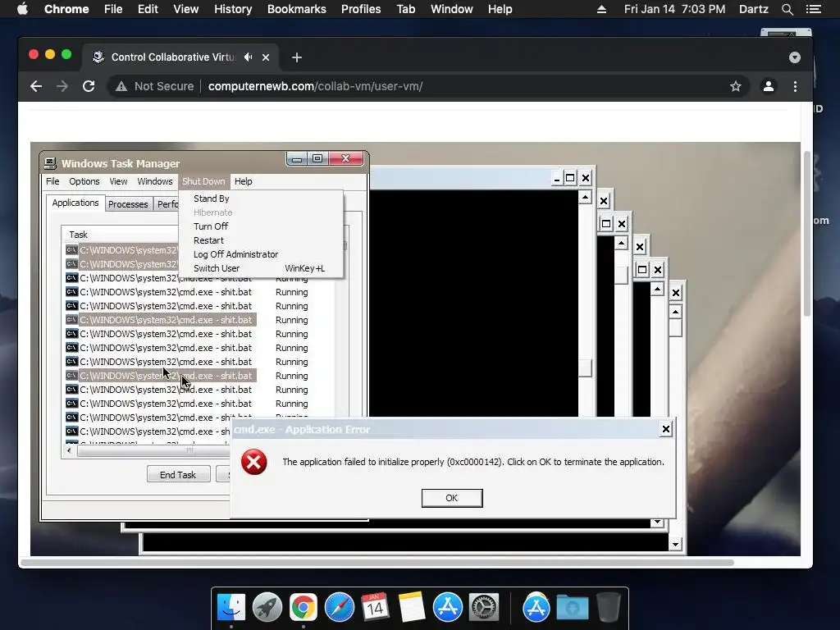
Task: Click End Task button
Action: pos(178,475)
